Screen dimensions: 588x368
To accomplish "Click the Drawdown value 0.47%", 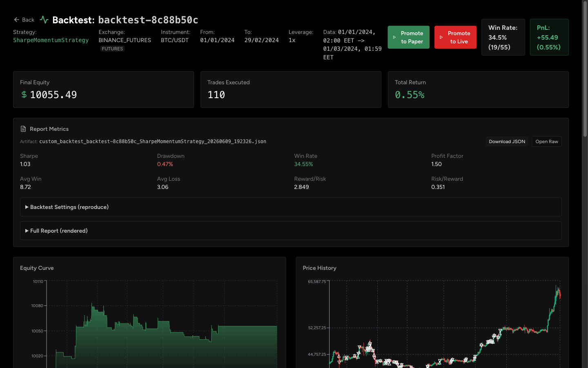I will [165, 164].
